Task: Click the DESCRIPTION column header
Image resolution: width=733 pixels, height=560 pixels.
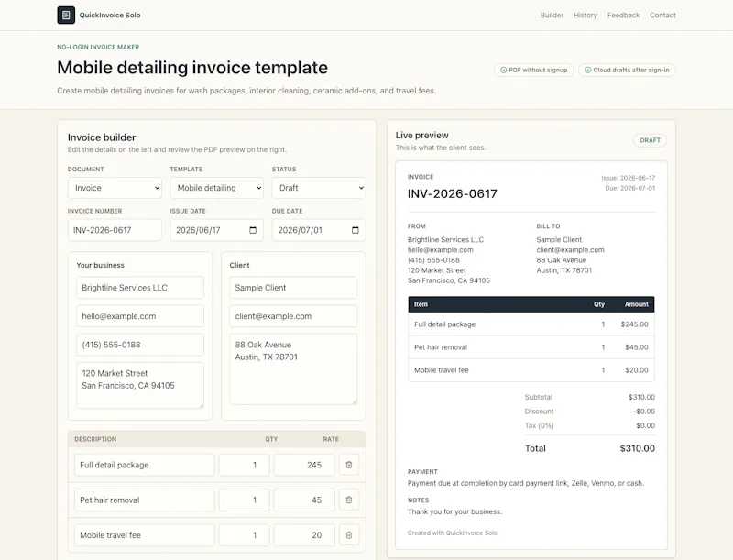Action: pos(95,439)
